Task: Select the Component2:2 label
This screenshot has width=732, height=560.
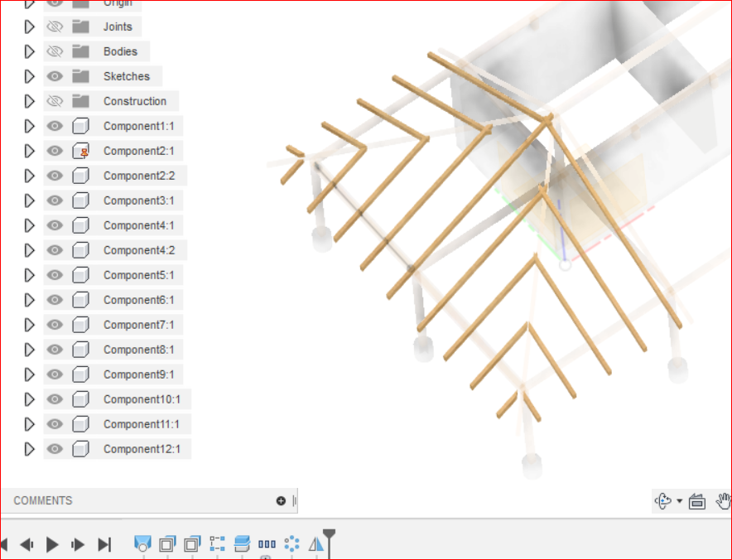Action: (139, 176)
